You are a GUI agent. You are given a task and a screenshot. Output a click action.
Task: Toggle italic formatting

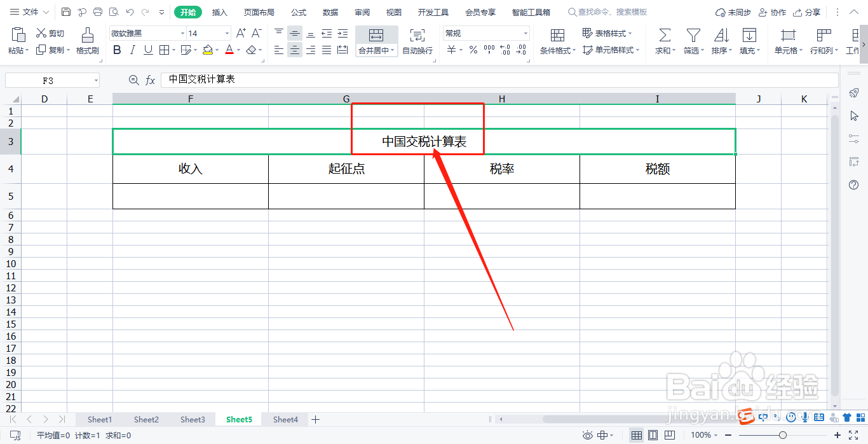coord(132,49)
